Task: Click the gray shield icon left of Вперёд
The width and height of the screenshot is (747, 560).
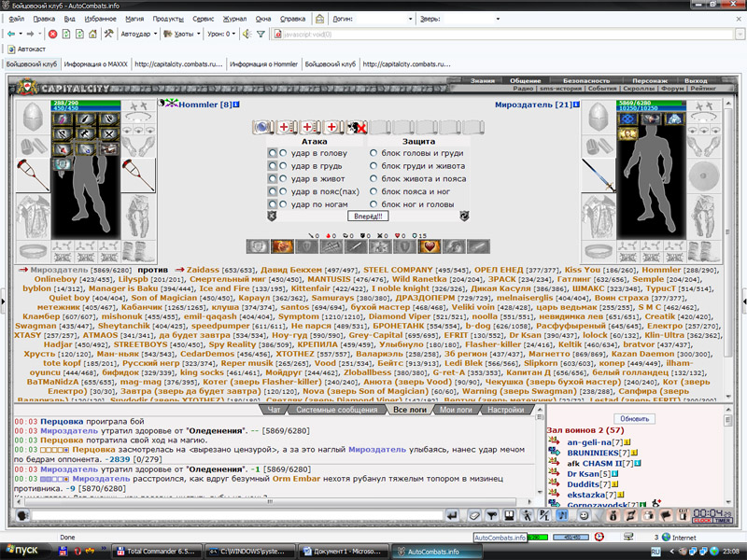Action: (x=272, y=217)
